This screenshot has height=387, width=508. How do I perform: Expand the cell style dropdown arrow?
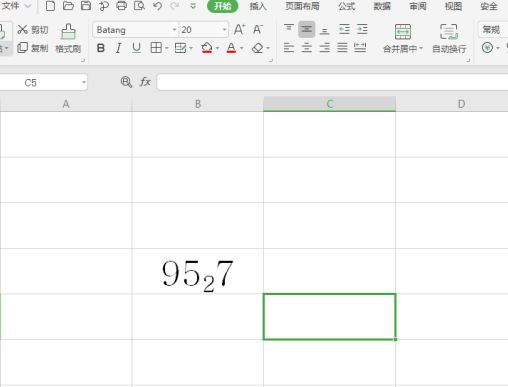point(191,48)
